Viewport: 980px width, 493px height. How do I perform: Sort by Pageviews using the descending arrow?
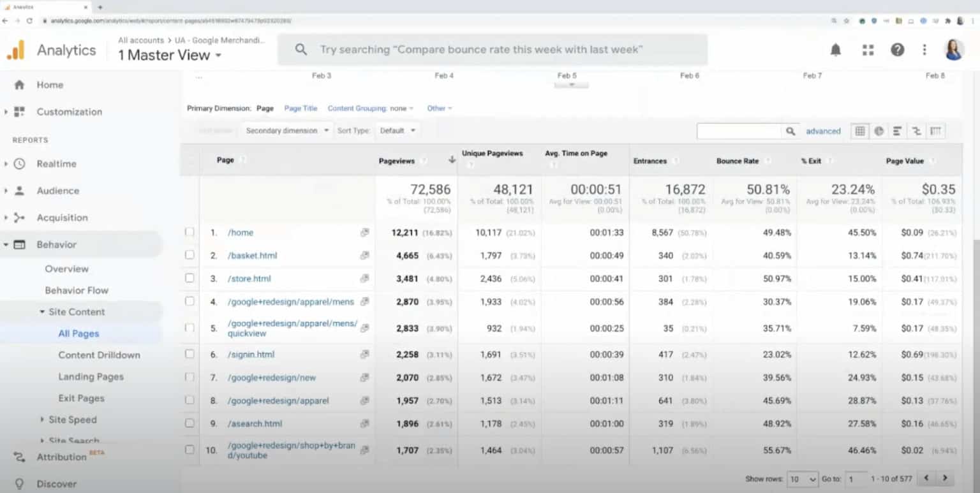pos(452,159)
